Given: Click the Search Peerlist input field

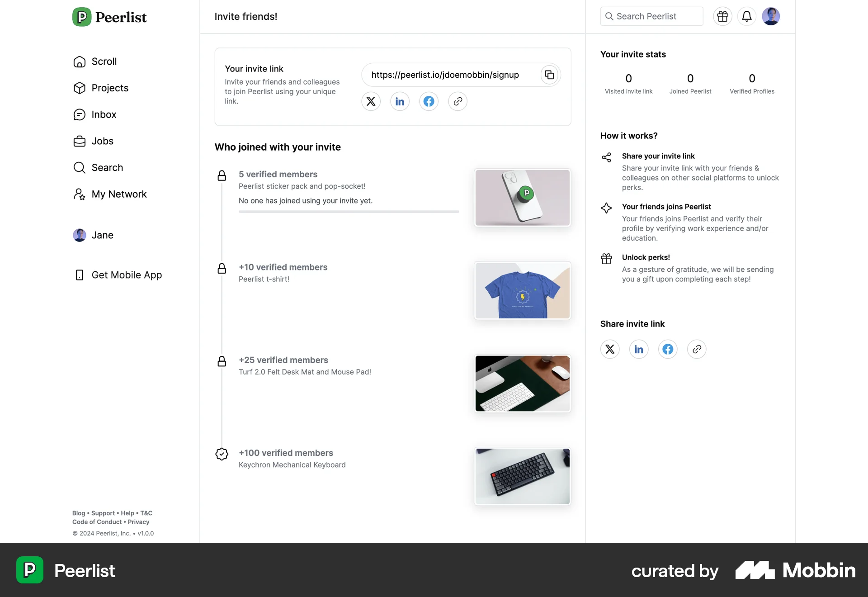Looking at the screenshot, I should click(x=651, y=16).
